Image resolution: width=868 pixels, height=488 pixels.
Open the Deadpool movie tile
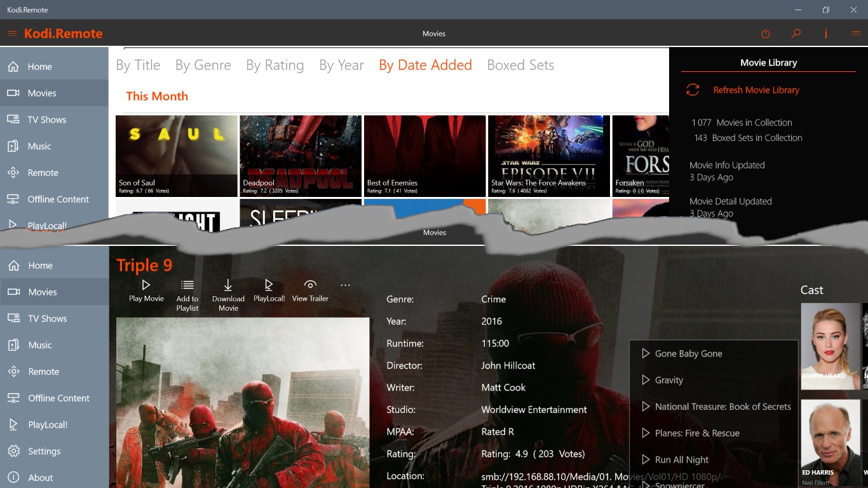pos(301,156)
